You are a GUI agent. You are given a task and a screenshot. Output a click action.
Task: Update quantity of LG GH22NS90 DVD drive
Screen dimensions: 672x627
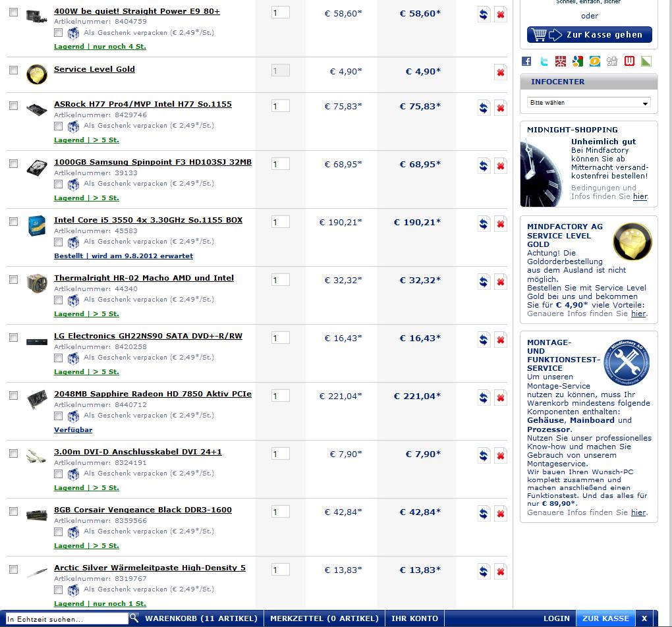click(x=484, y=339)
